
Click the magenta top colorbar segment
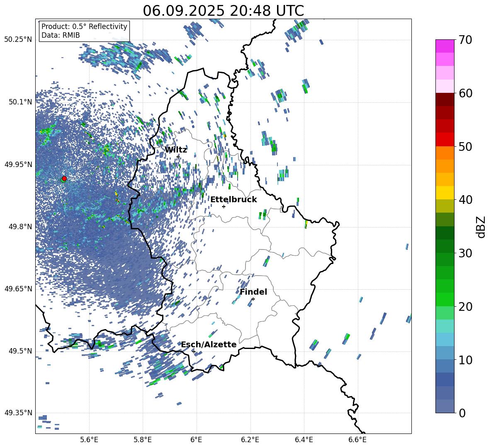coord(445,46)
